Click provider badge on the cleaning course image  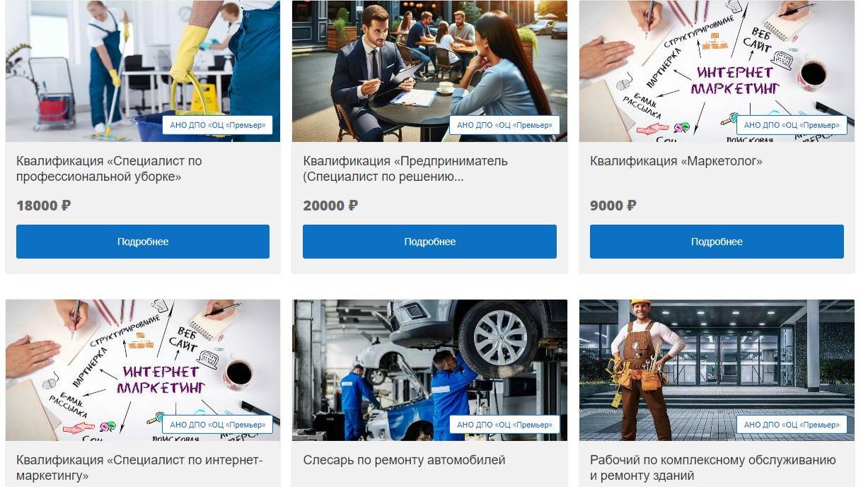(218, 125)
